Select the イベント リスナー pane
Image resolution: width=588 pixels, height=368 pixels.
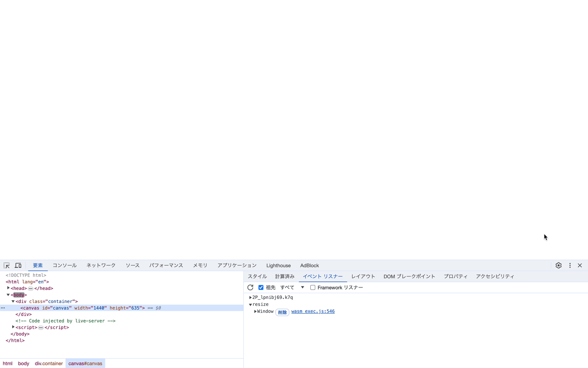click(x=323, y=276)
